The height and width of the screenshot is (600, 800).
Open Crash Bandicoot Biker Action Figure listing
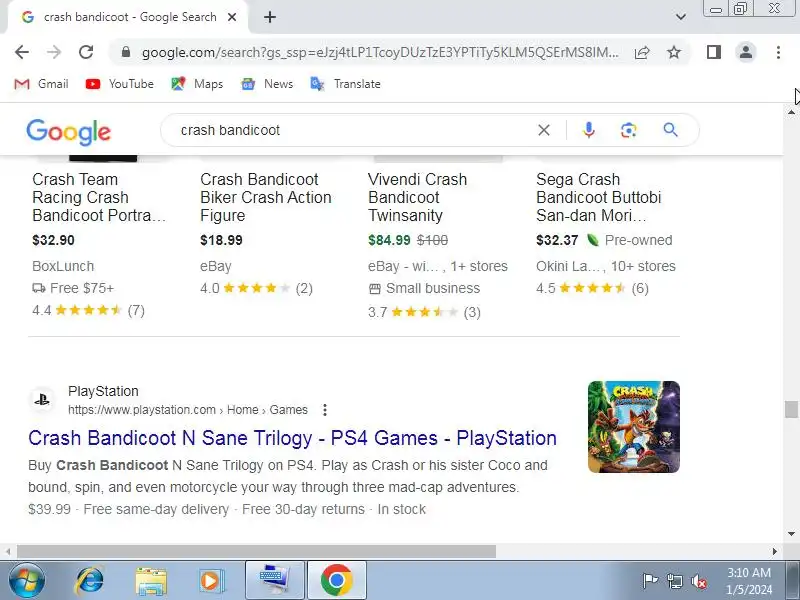tap(266, 197)
